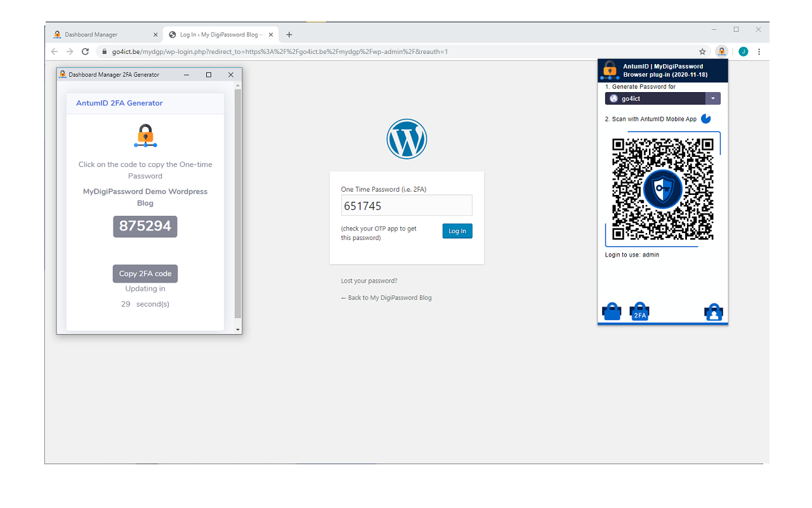This screenshot has height=508, width=812.
Task: Click the globe icon beside go4ict
Action: 613,98
